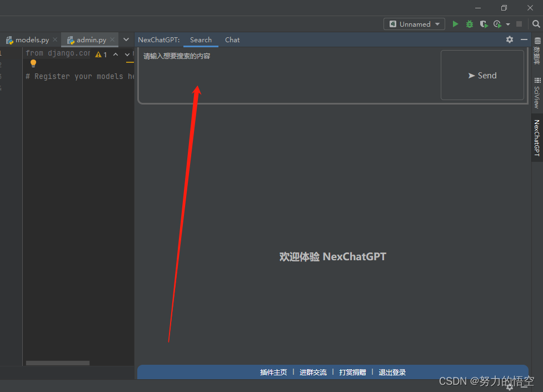This screenshot has width=543, height=392.
Task: Close the IDE window
Action: pyautogui.click(x=530, y=8)
